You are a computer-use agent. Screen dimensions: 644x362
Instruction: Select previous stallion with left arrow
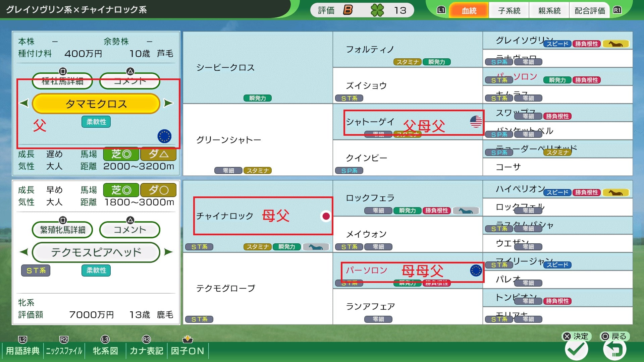click(23, 103)
